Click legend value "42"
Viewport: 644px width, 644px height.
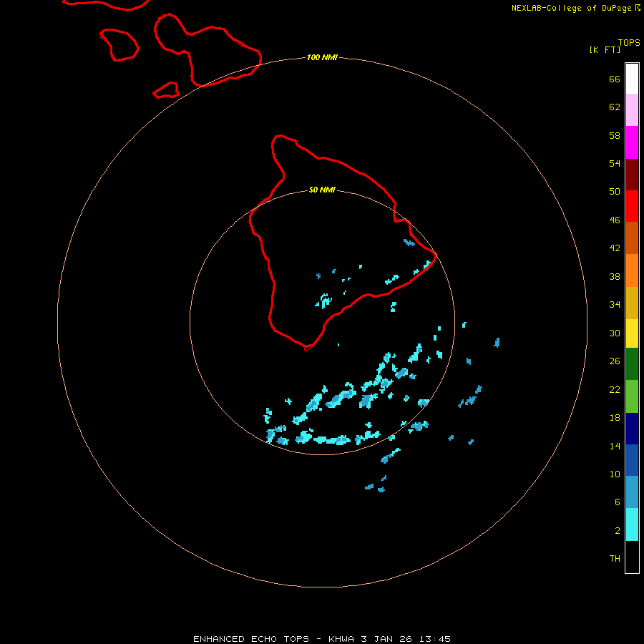pyautogui.click(x=615, y=248)
